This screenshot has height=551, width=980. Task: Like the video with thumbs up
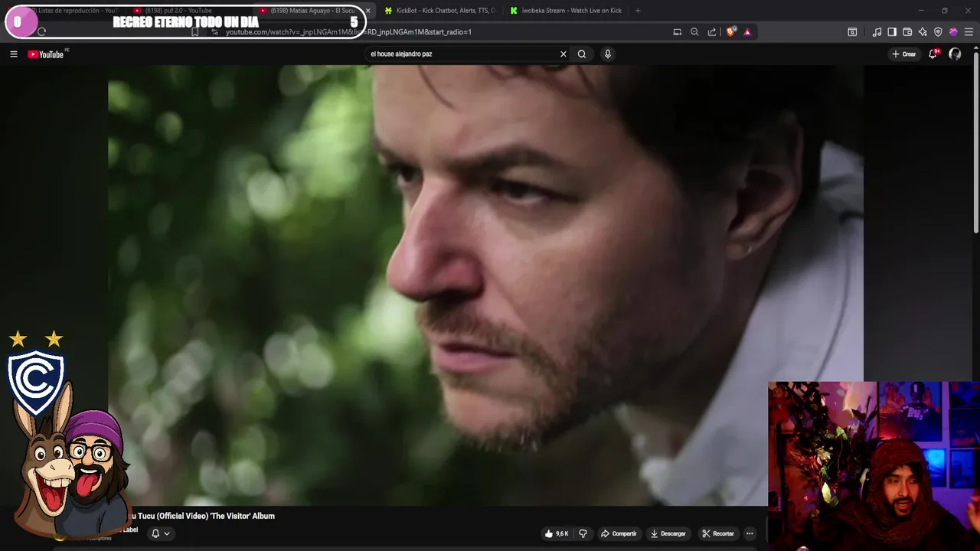[x=557, y=533]
